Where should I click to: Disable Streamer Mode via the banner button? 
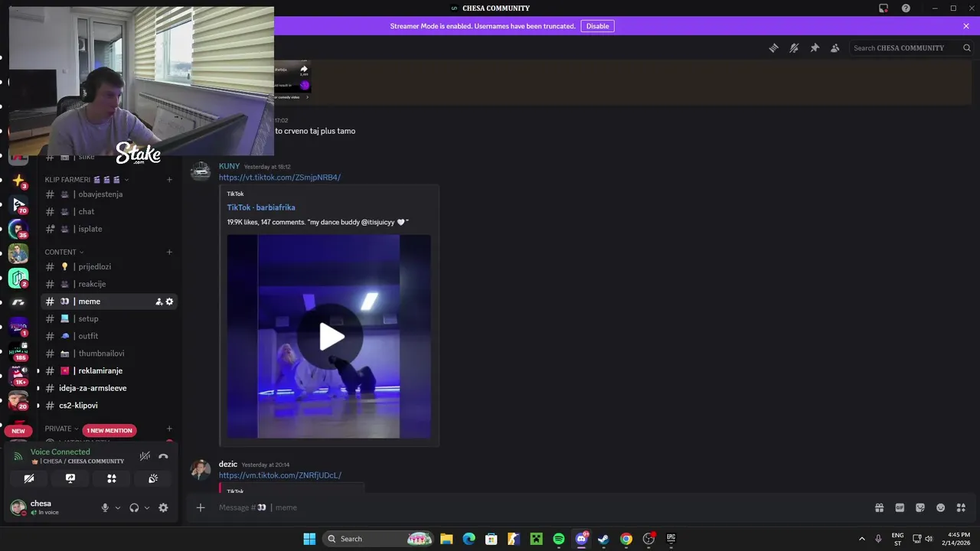point(597,26)
